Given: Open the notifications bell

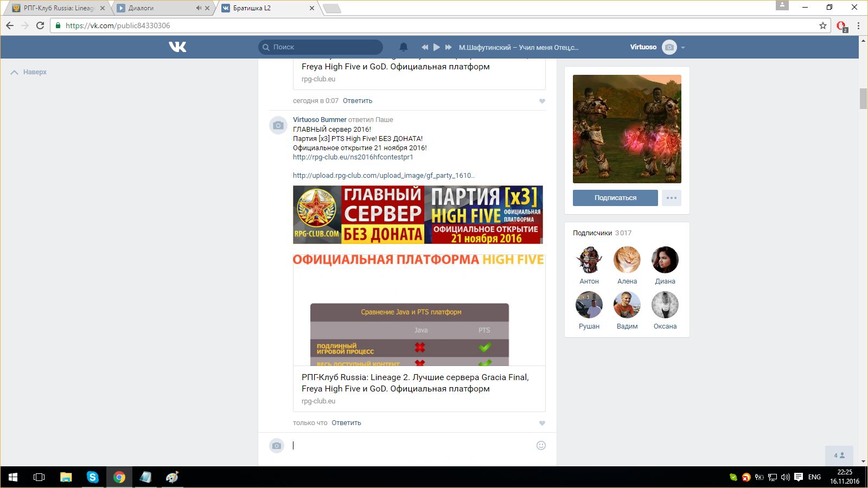Looking at the screenshot, I should click(404, 47).
